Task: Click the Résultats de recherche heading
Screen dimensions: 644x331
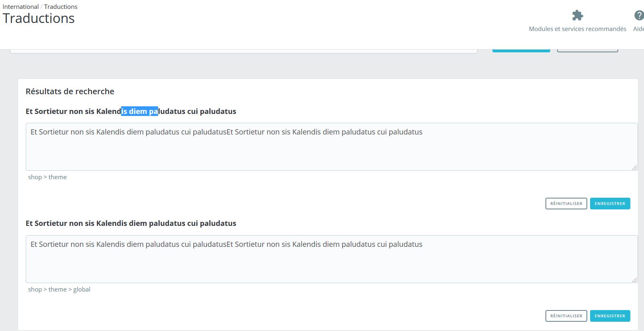Action: coord(70,91)
